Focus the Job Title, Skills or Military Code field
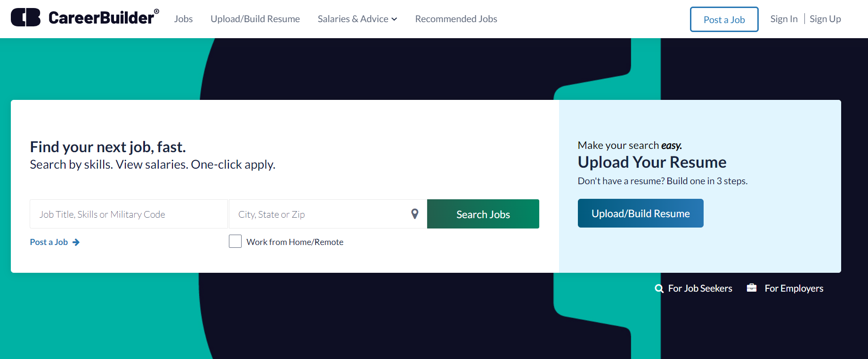Image resolution: width=868 pixels, height=359 pixels. tap(129, 214)
